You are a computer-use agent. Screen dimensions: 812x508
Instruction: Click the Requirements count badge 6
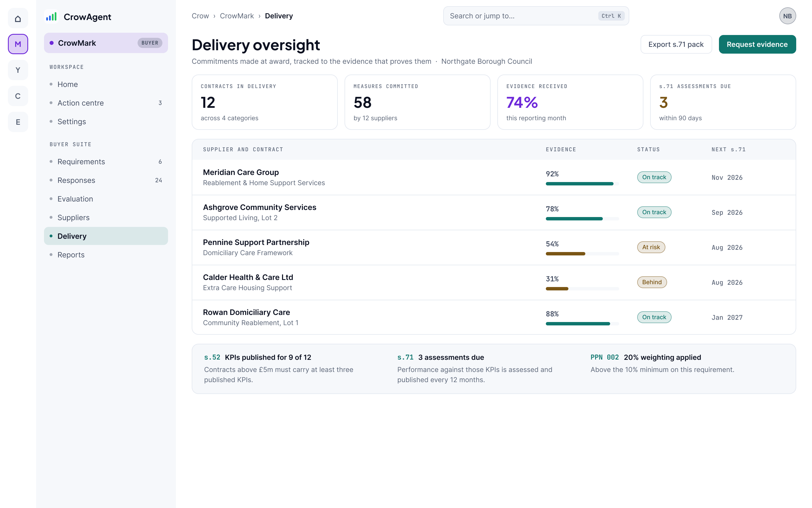[x=160, y=162]
